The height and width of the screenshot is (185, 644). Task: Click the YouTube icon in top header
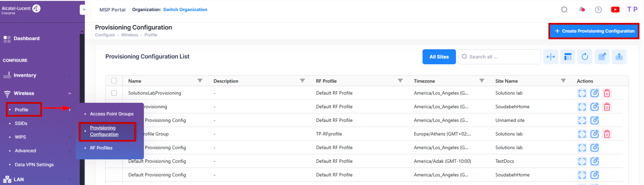pyautogui.click(x=615, y=10)
